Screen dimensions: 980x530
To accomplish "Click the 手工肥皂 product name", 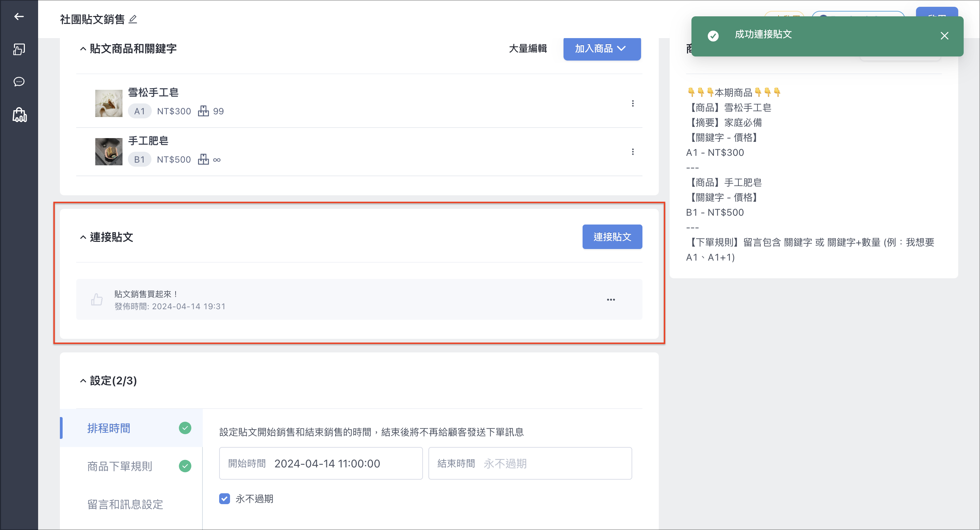I will tap(148, 141).
